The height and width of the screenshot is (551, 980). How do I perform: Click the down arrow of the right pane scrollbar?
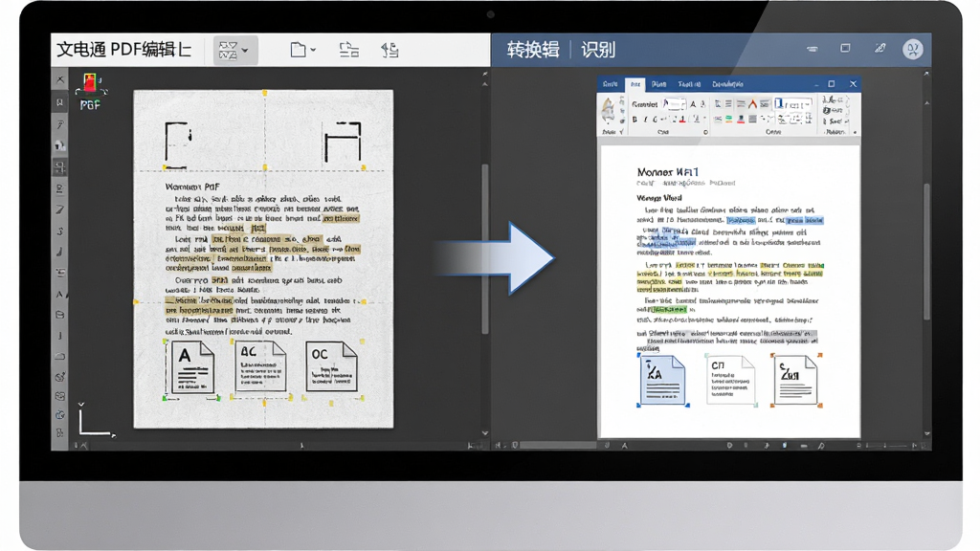[x=926, y=433]
